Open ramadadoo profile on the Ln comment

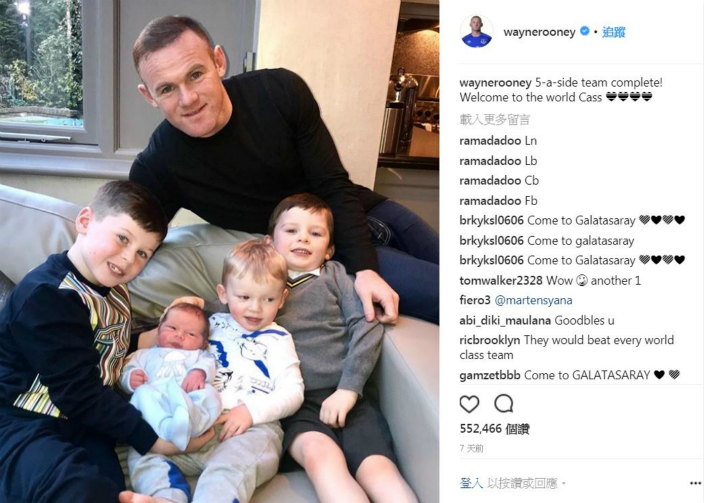click(x=490, y=141)
